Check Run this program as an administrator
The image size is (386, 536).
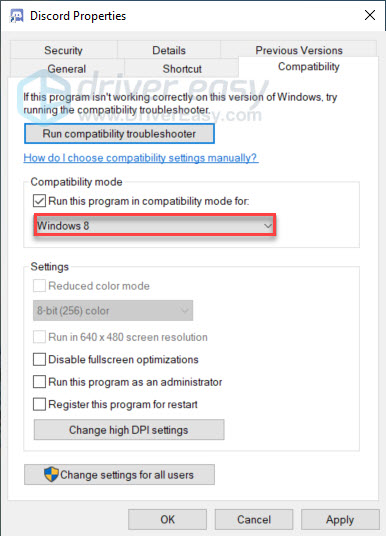pos(39,382)
